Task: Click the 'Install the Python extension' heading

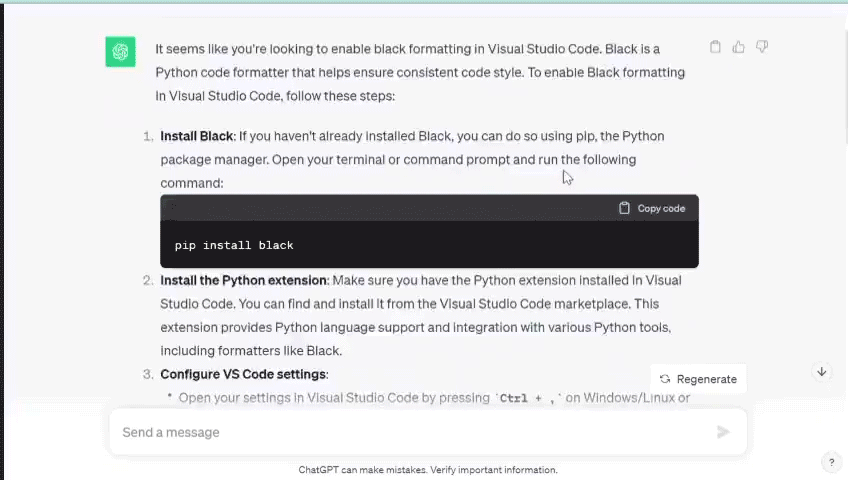Action: (244, 281)
